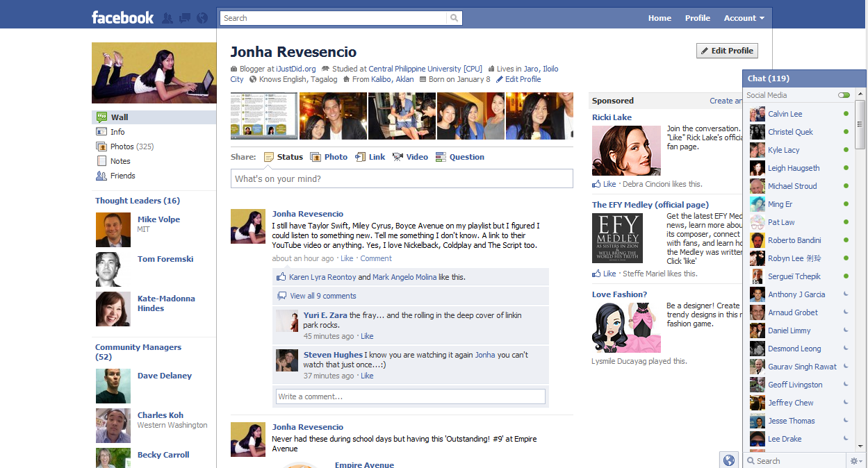Open Community Managers (52) list
The width and height of the screenshot is (868, 468).
point(138,352)
